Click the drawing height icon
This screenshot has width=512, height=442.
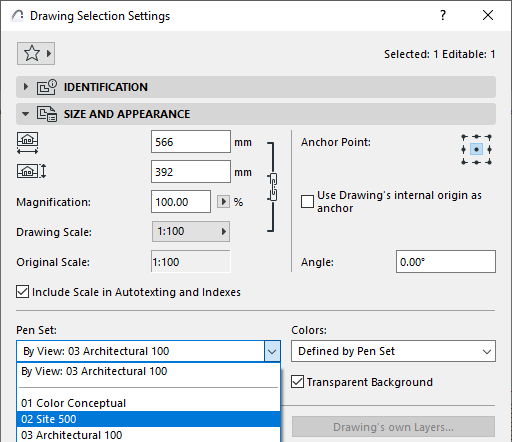(x=31, y=171)
